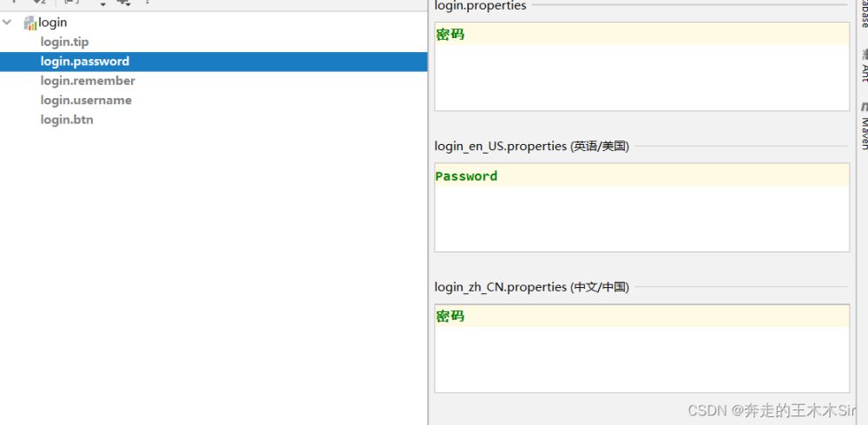Select the login.remember property key

tap(88, 81)
